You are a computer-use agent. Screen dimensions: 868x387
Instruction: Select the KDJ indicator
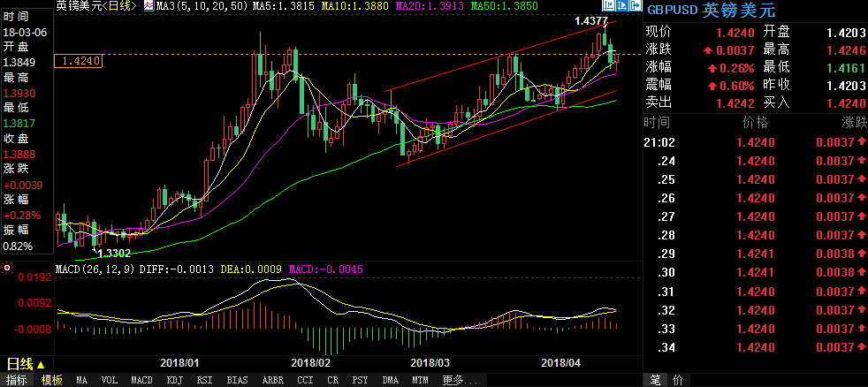(175, 380)
